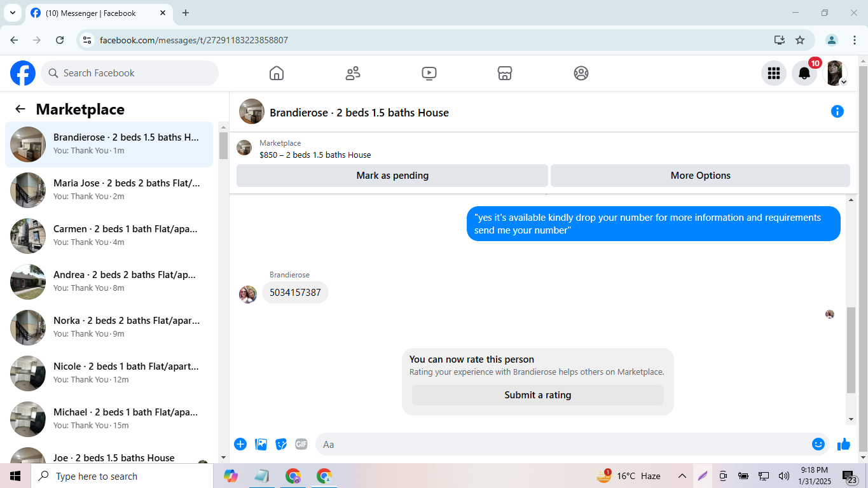
Task: View site information icon in address bar
Action: pyautogui.click(x=88, y=40)
